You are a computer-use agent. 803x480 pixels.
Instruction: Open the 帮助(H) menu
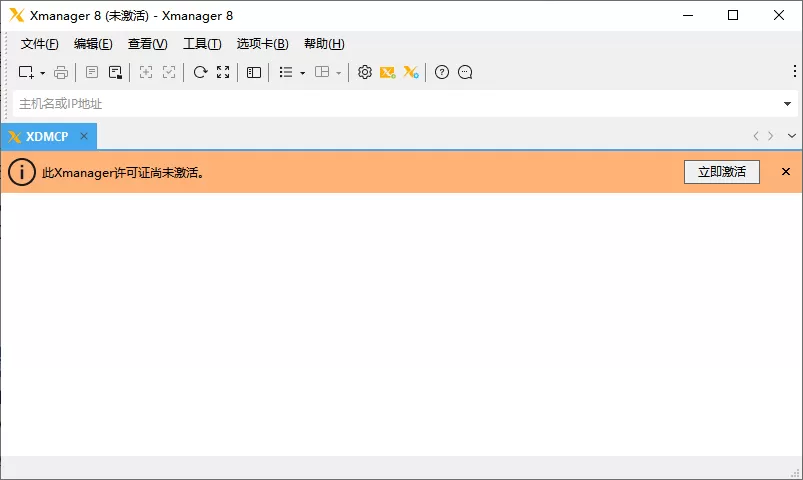tap(324, 44)
